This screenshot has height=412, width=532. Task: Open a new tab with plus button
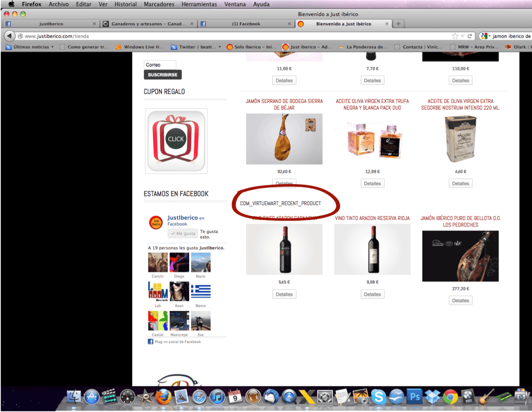pyautogui.click(x=399, y=24)
